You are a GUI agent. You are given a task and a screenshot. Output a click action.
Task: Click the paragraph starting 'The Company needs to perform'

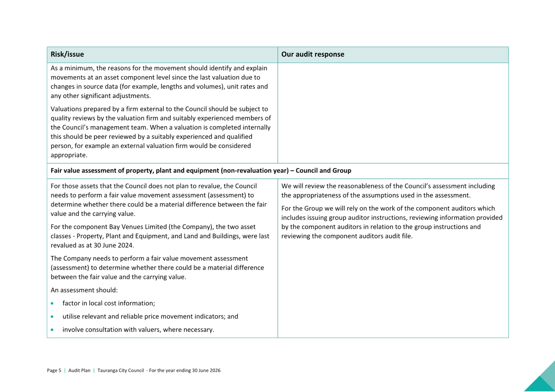click(x=157, y=268)
